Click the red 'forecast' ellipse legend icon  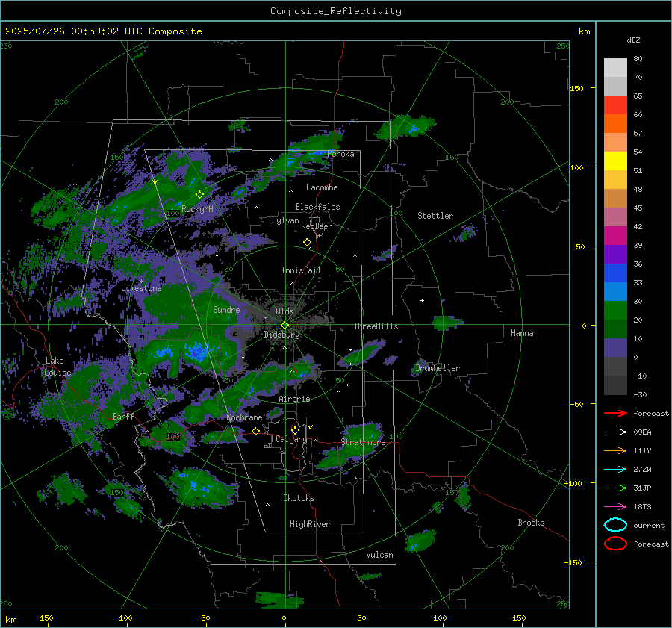[615, 544]
